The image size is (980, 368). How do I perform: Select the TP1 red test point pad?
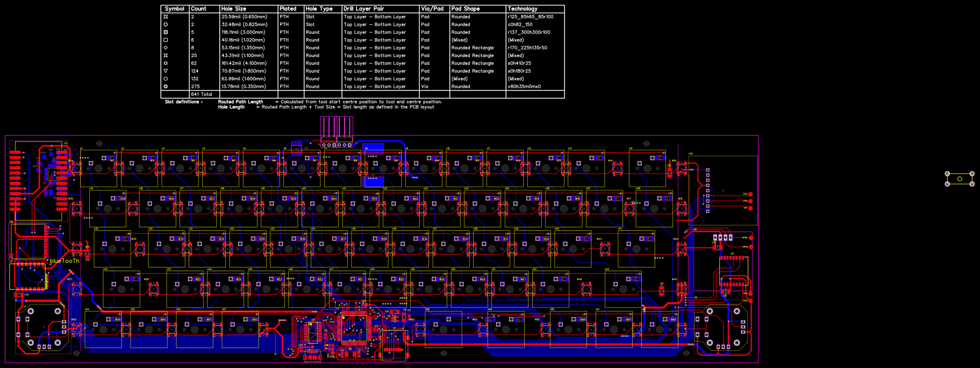[750, 208]
